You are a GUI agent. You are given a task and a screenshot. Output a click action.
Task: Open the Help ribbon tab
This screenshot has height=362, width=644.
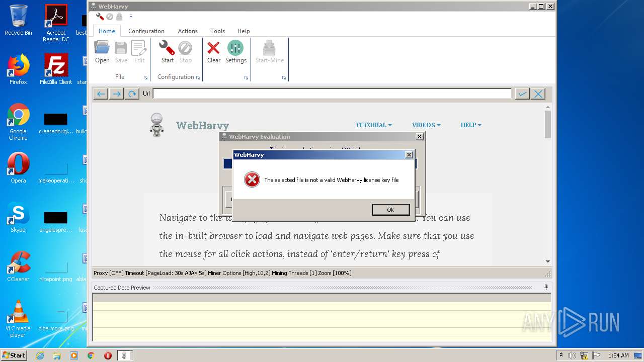click(x=244, y=31)
